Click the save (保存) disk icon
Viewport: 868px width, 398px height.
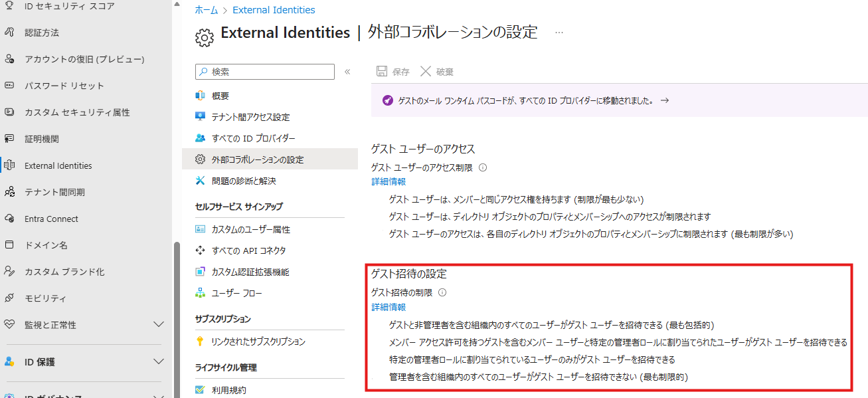pyautogui.click(x=382, y=72)
